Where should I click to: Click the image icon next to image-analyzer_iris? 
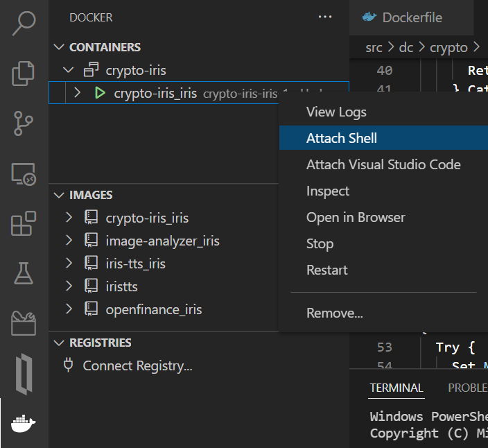coord(91,241)
